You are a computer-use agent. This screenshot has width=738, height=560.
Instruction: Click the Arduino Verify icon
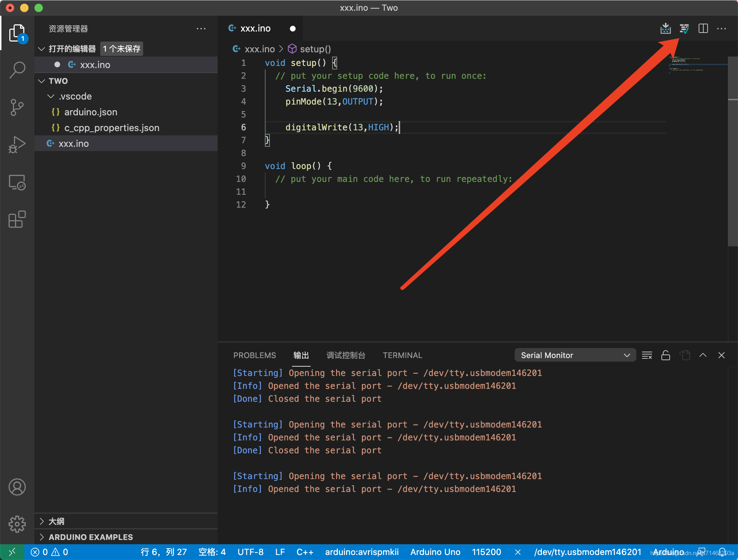tap(684, 28)
